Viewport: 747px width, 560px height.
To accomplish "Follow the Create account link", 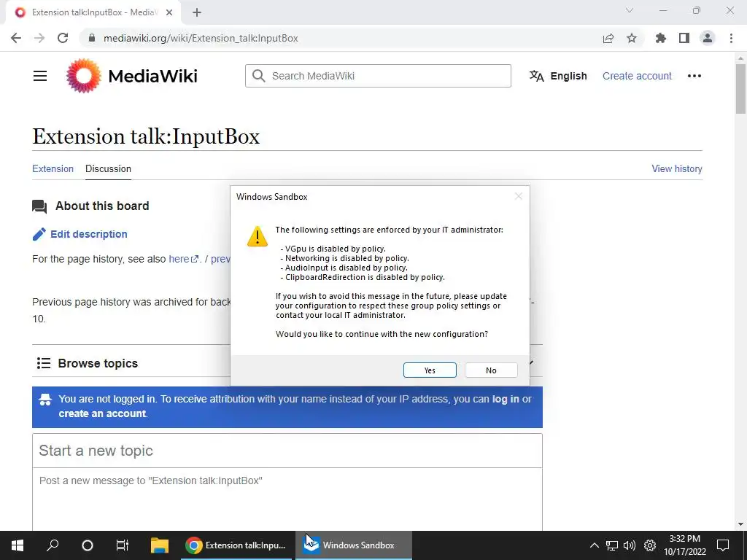I will click(x=637, y=76).
